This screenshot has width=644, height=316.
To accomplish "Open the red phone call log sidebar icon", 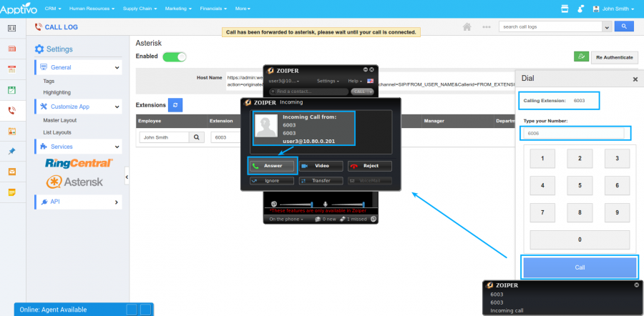I will point(12,110).
